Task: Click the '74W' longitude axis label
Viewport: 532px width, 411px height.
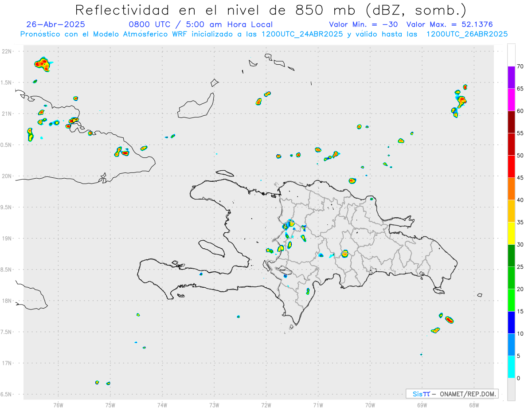Action: (x=162, y=405)
